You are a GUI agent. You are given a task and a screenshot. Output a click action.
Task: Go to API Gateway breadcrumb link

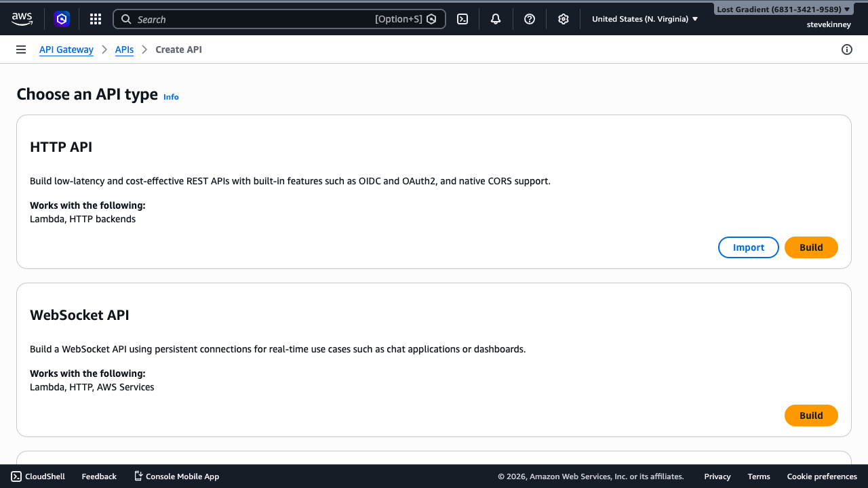point(66,49)
